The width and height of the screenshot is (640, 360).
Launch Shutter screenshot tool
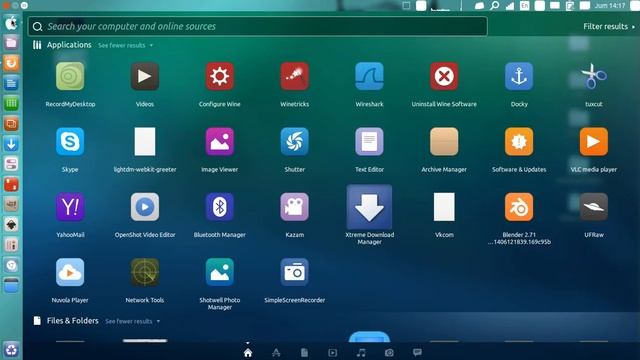[294, 142]
